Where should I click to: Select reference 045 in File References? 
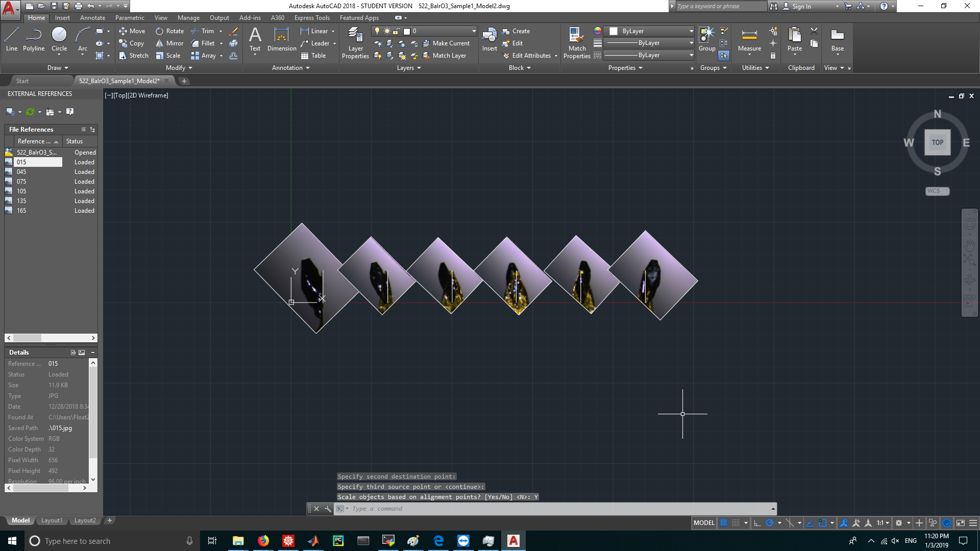(x=51, y=172)
